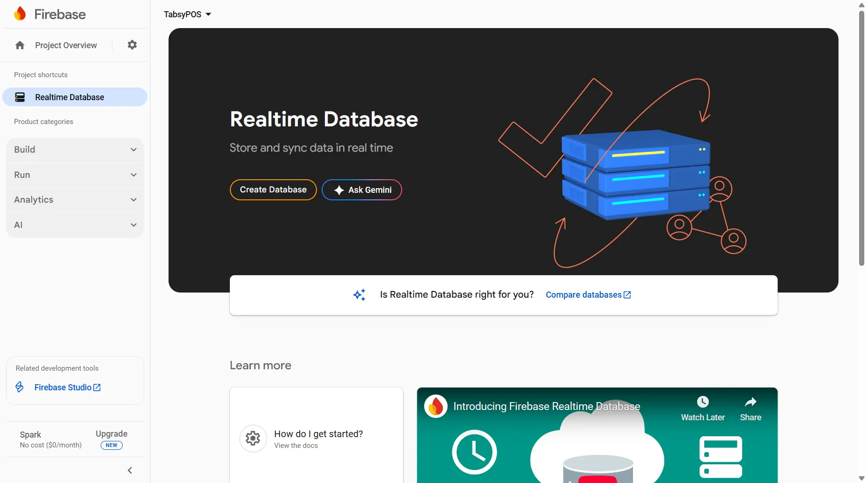Click the Project shortcuts label
The height and width of the screenshot is (483, 868).
tap(41, 75)
